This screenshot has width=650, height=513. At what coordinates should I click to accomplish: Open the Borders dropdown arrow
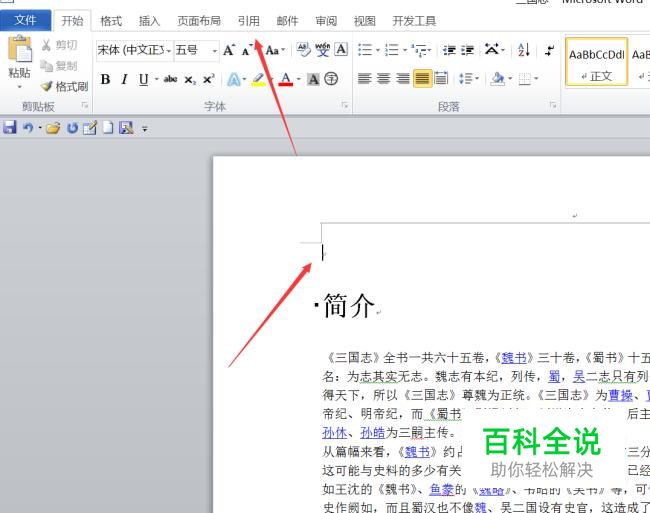tap(536, 78)
